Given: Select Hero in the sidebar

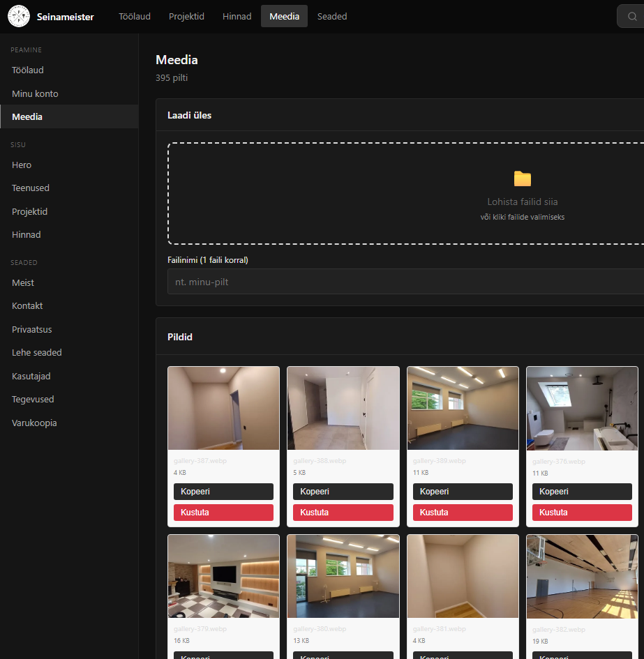Looking at the screenshot, I should coord(22,165).
